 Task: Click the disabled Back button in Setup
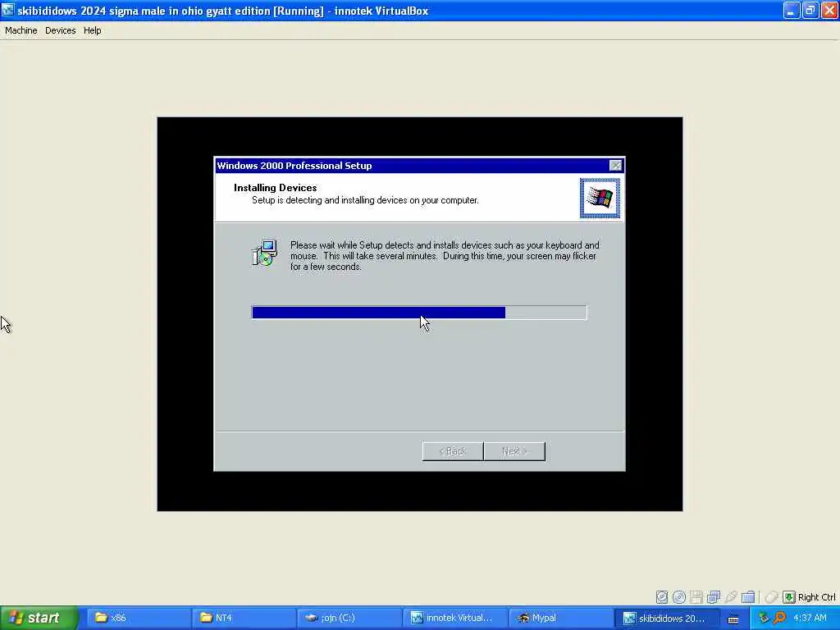[x=453, y=451]
